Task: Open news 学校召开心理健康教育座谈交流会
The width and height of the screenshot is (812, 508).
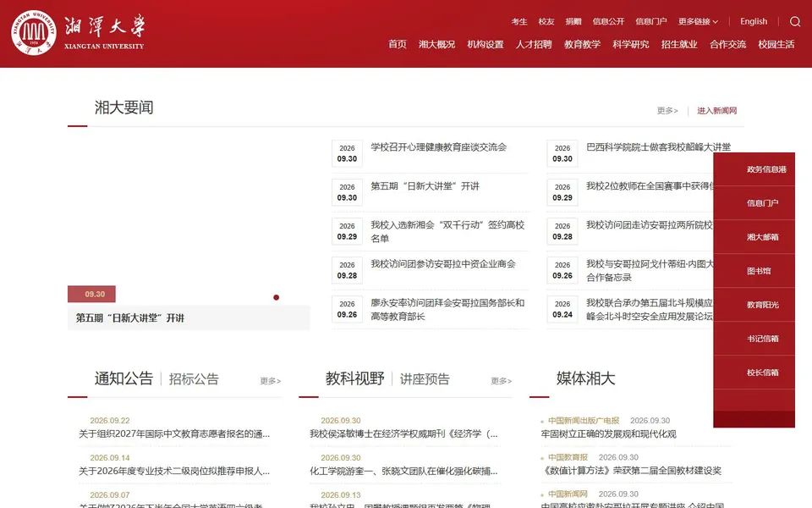Action: [x=439, y=147]
